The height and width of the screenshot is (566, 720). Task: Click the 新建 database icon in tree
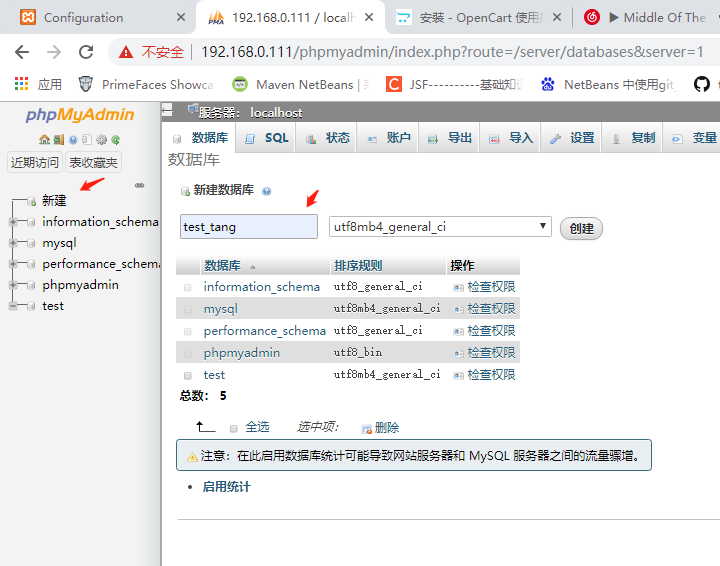31,201
